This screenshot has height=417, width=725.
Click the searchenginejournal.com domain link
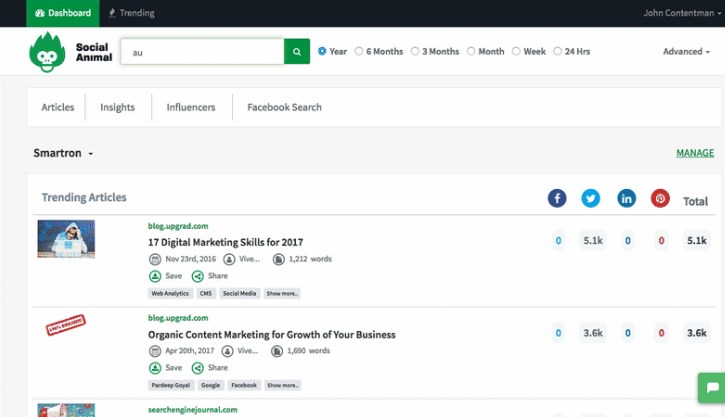click(193, 410)
